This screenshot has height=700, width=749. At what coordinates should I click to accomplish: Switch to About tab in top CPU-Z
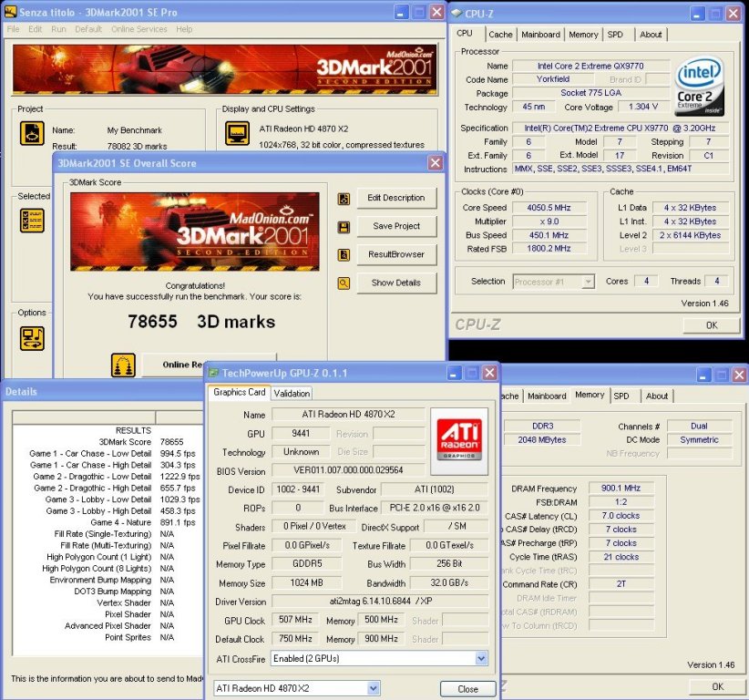pos(651,35)
